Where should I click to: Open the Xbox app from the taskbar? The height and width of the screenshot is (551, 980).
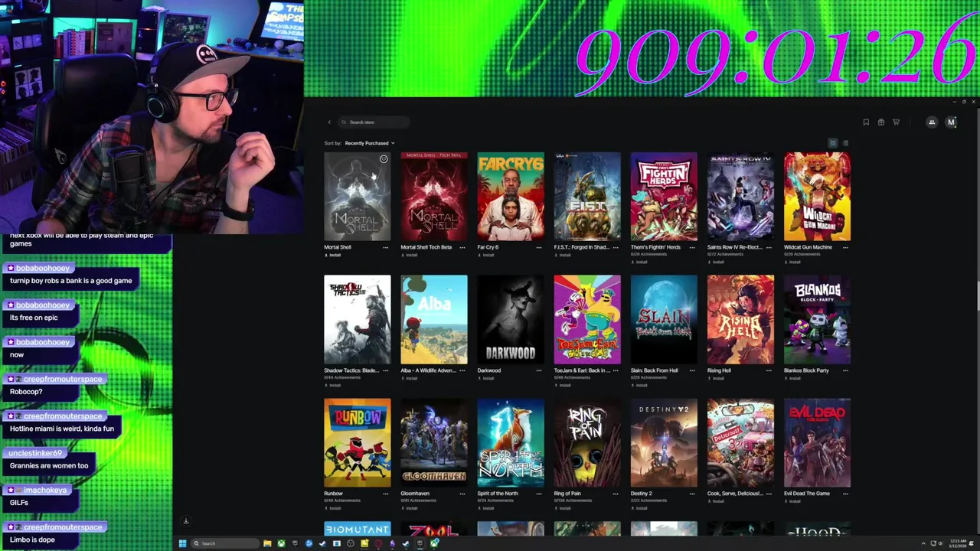coord(281,543)
